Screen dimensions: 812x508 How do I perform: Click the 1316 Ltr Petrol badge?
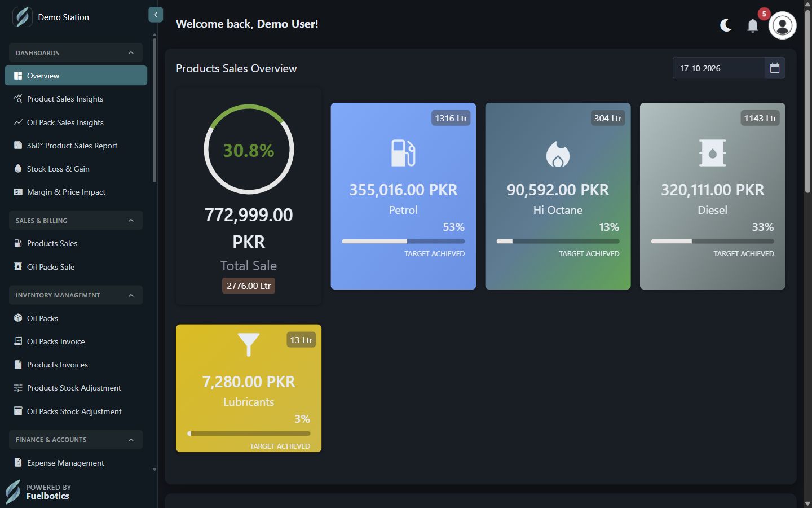(x=451, y=118)
